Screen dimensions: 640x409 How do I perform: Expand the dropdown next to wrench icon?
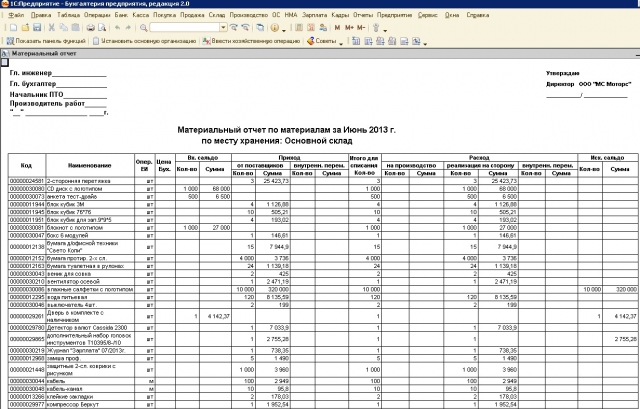(x=385, y=29)
